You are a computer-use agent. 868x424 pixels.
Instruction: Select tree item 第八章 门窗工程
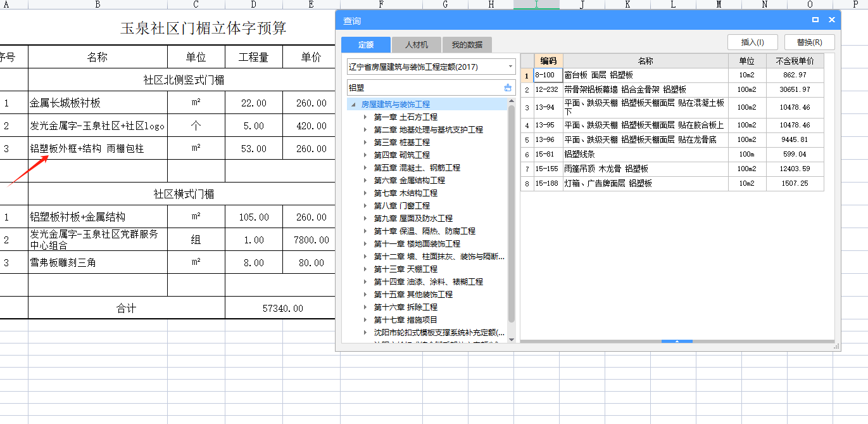(x=401, y=206)
